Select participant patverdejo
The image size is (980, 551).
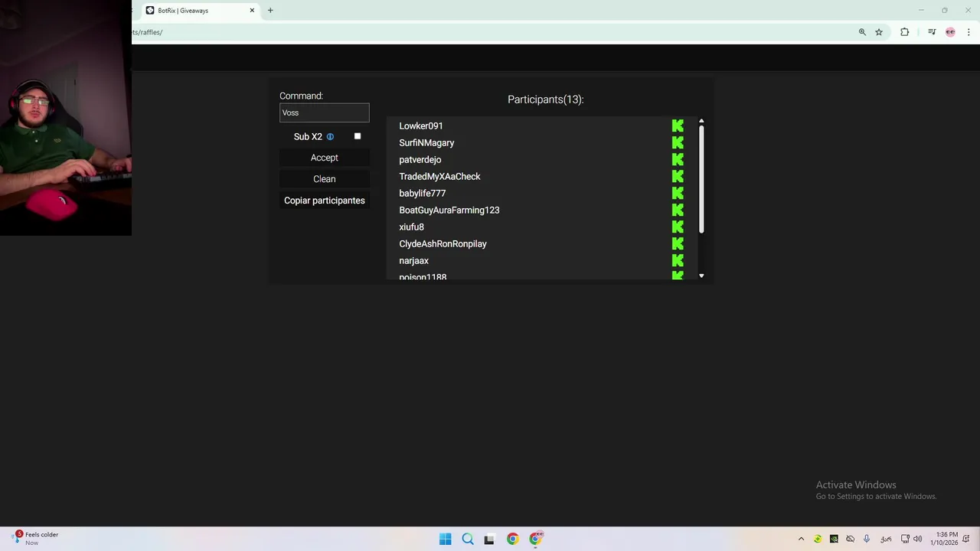420,159
